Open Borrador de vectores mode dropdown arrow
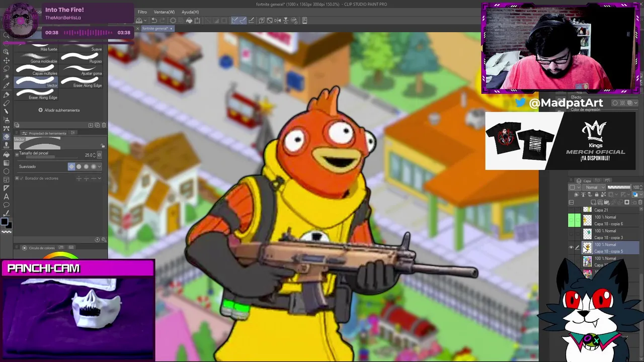644x362 pixels. (100, 178)
